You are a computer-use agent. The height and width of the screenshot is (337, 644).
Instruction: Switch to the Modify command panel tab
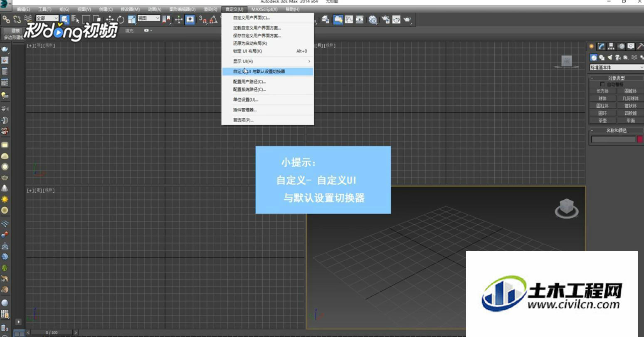(602, 46)
